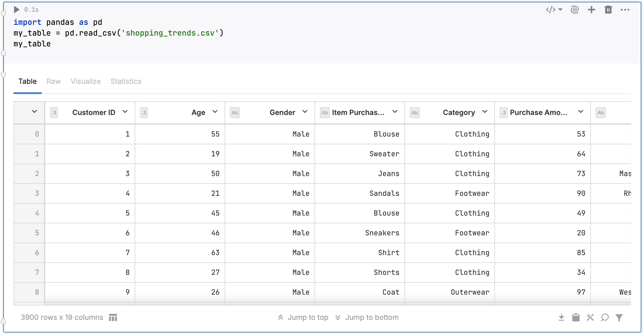
Task: Open the Category column dropdown
Action: coord(485,111)
